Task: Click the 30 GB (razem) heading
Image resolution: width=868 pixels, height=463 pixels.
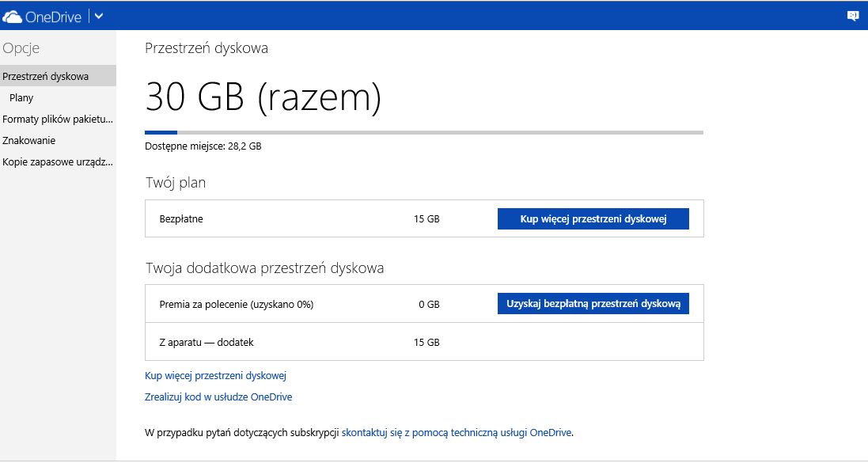Action: point(263,97)
